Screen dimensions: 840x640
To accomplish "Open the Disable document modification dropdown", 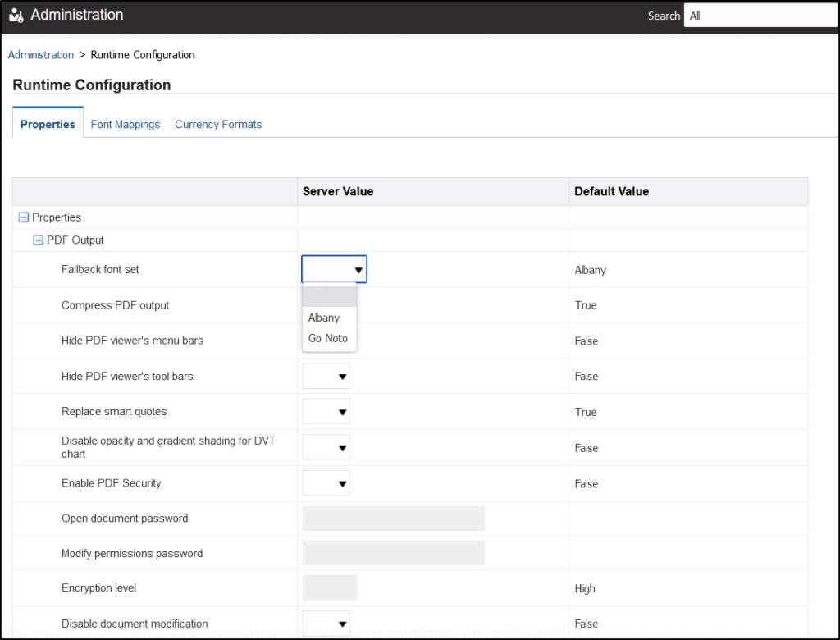I will 326,624.
